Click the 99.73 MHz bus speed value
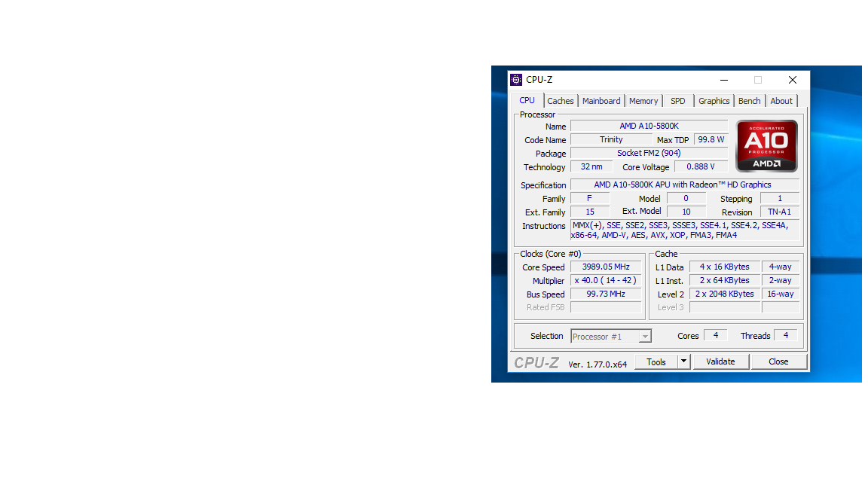 (x=606, y=294)
